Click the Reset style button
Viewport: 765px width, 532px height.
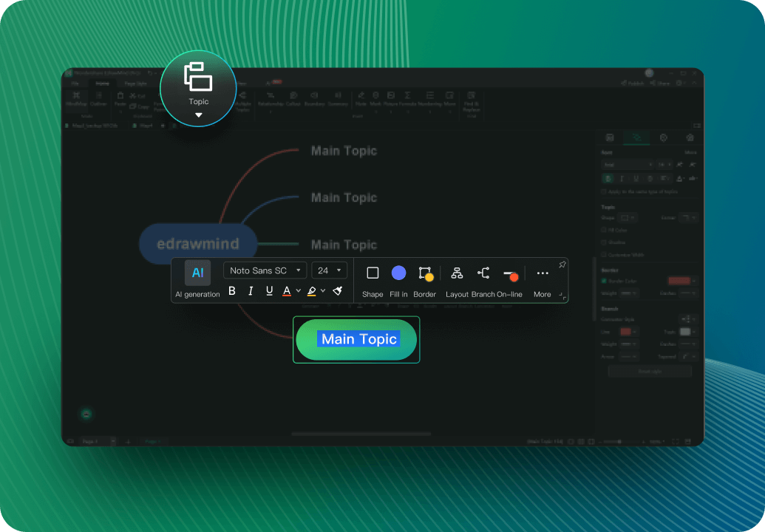(650, 372)
